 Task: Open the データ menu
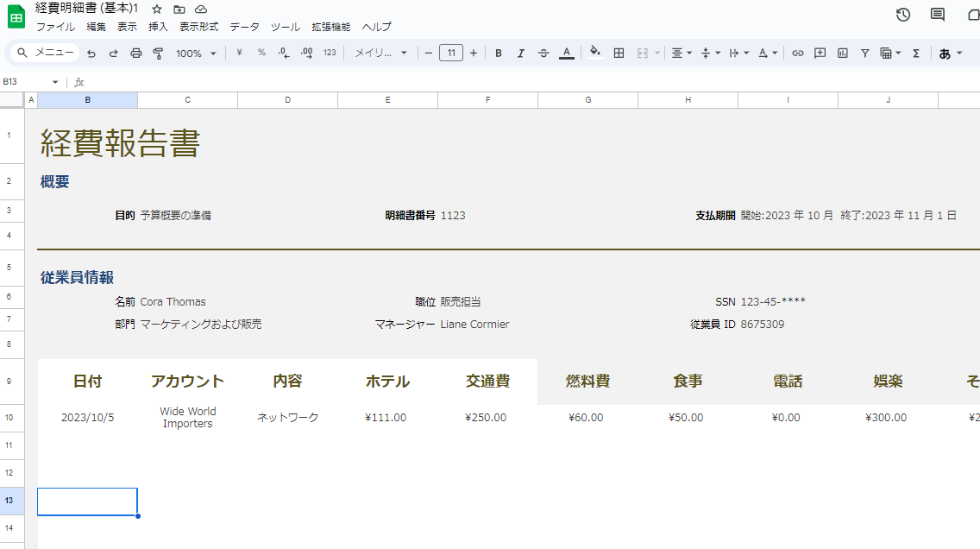[244, 27]
